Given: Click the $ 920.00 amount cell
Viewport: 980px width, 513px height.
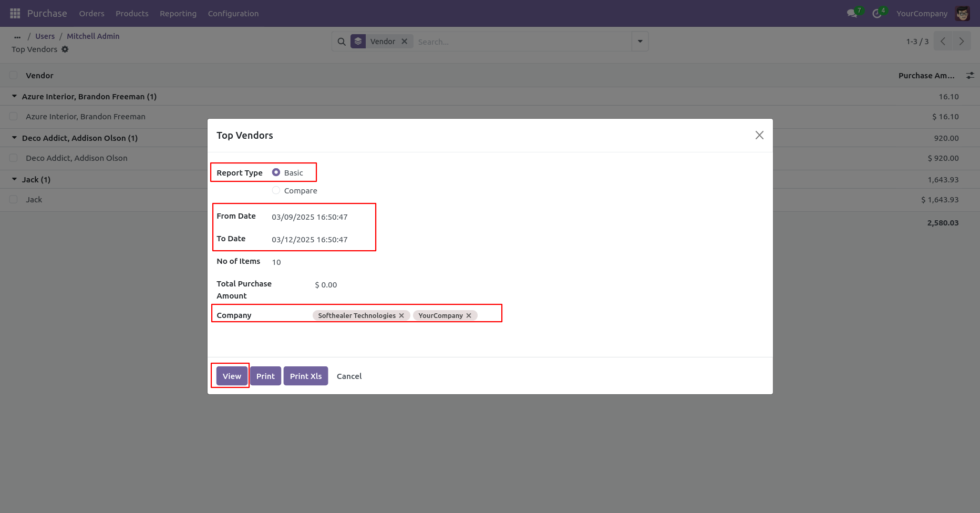Looking at the screenshot, I should (943, 158).
